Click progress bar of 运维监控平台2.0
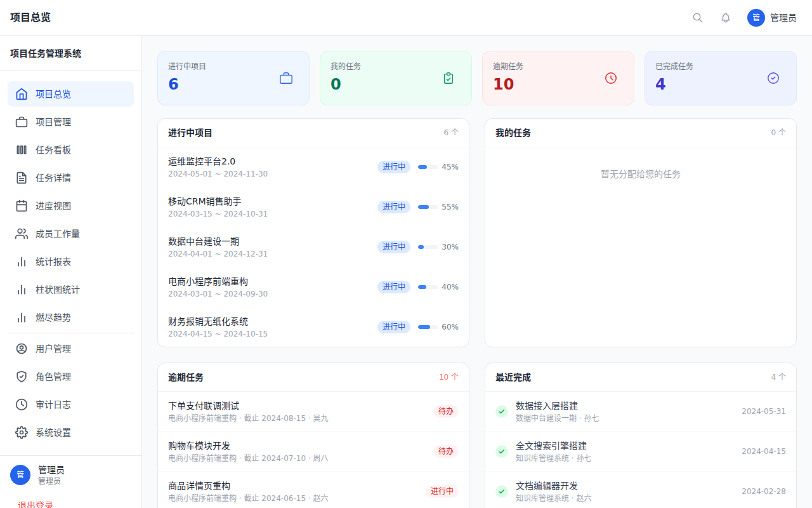 428,167
